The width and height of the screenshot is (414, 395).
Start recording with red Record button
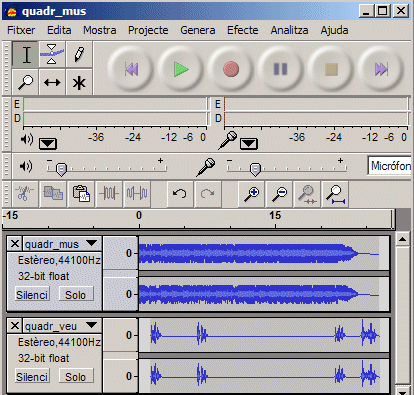click(231, 69)
